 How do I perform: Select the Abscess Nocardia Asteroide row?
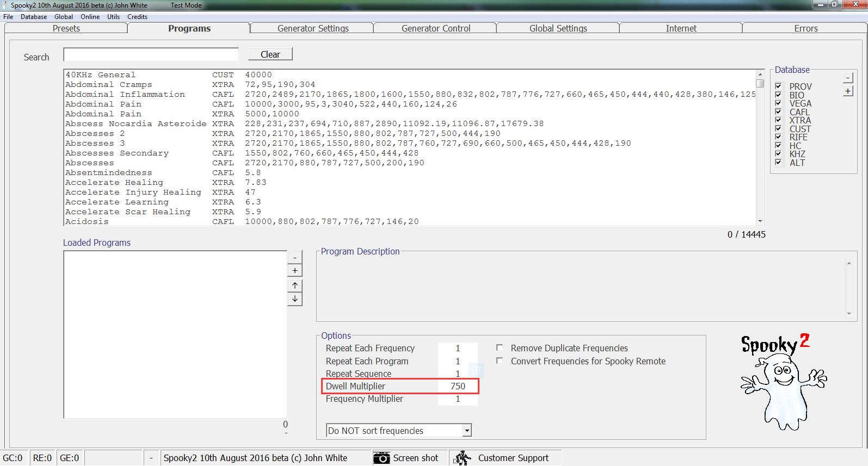pos(410,123)
